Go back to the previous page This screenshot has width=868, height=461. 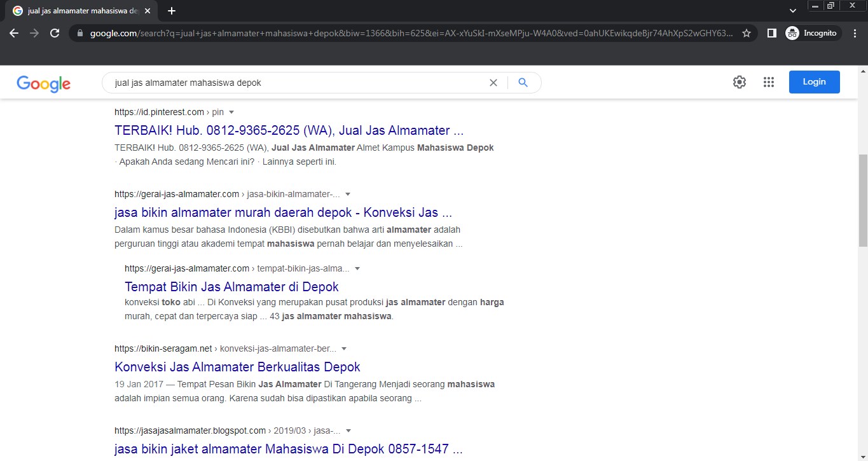[14, 33]
